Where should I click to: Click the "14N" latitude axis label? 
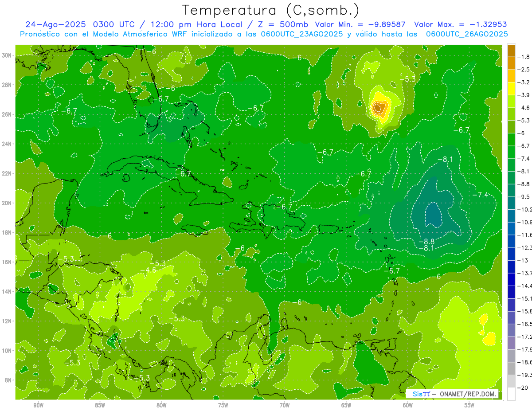click(x=8, y=292)
